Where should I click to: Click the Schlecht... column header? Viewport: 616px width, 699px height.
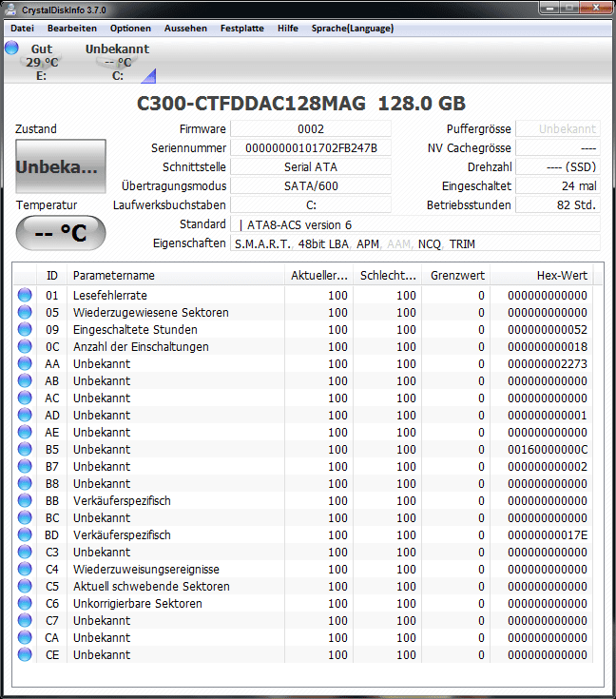click(387, 276)
